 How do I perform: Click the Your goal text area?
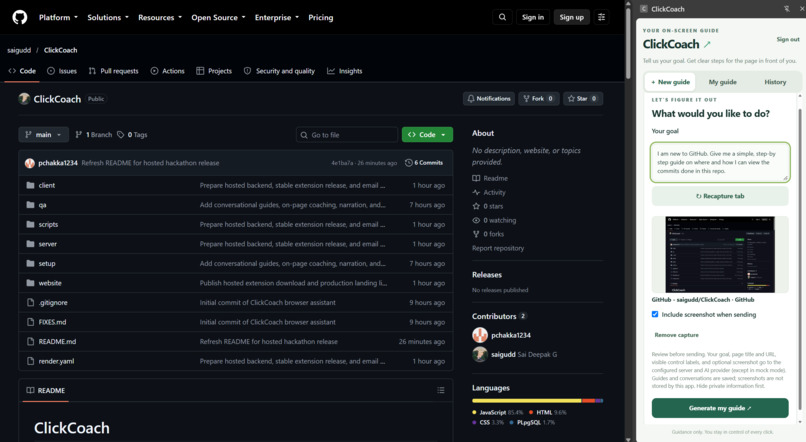[720, 162]
